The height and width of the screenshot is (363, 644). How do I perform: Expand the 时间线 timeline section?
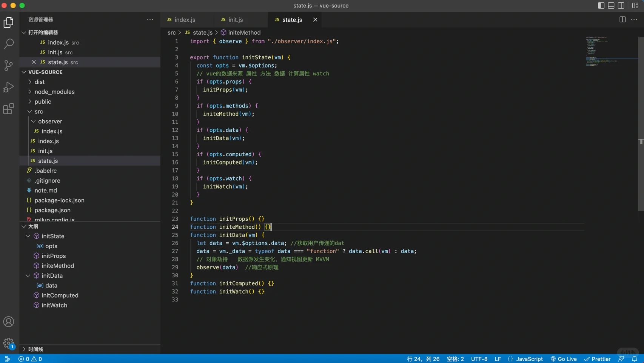tap(35, 349)
